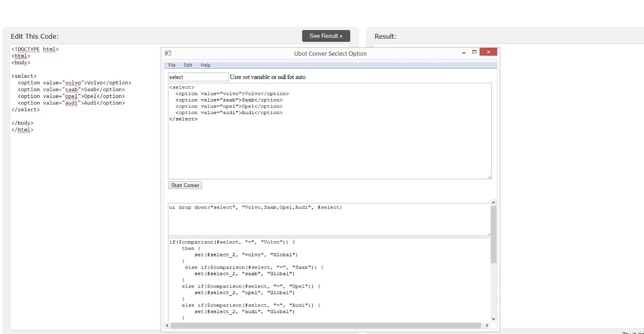Image resolution: width=644 pixels, height=334 pixels.
Task: Click the '</html>' line in left editor
Action: click(23, 130)
